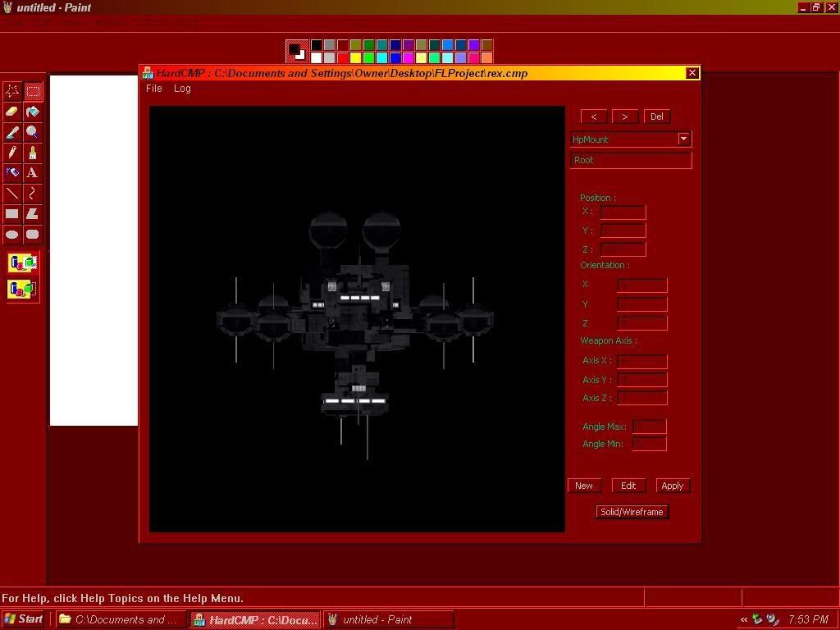Open the Log menu in HardCMP

coord(182,89)
